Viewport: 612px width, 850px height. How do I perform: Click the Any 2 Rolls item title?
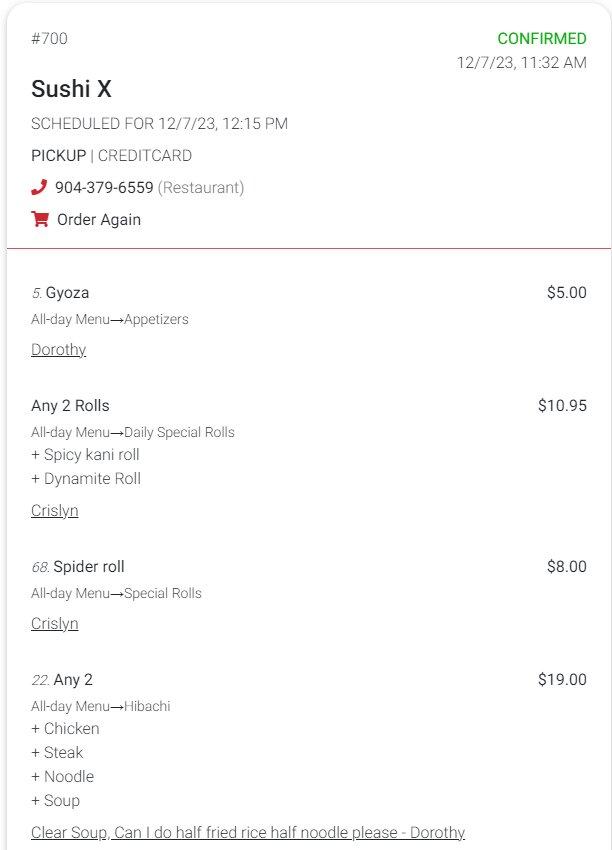pos(70,406)
